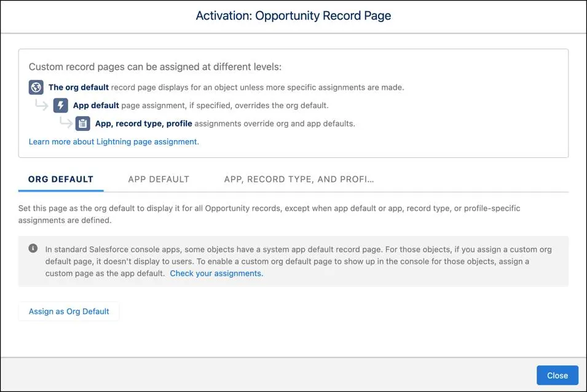
Task: Click the Activation: Opportunity Record Page title
Action: 293,16
